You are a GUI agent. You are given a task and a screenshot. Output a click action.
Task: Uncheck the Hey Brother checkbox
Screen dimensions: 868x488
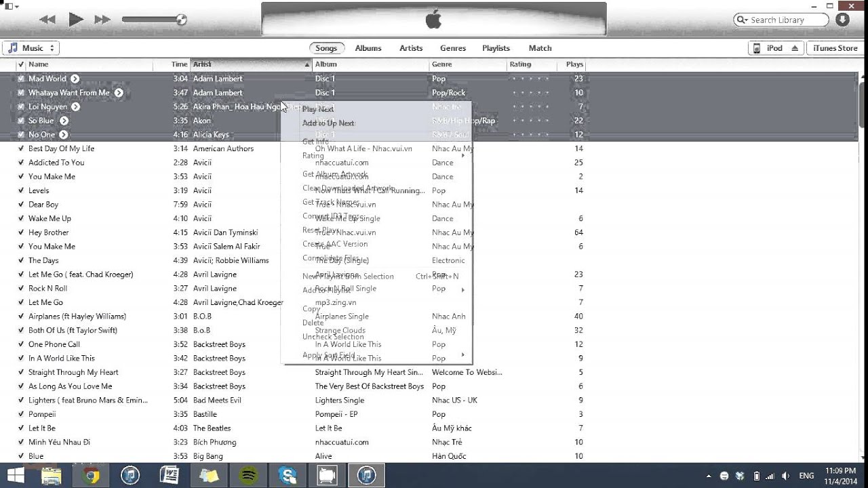[x=21, y=232]
